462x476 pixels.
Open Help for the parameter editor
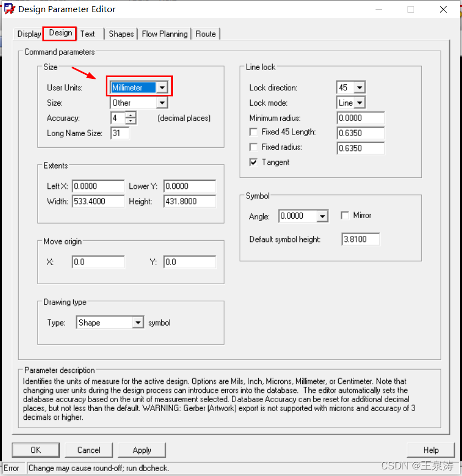tap(431, 450)
